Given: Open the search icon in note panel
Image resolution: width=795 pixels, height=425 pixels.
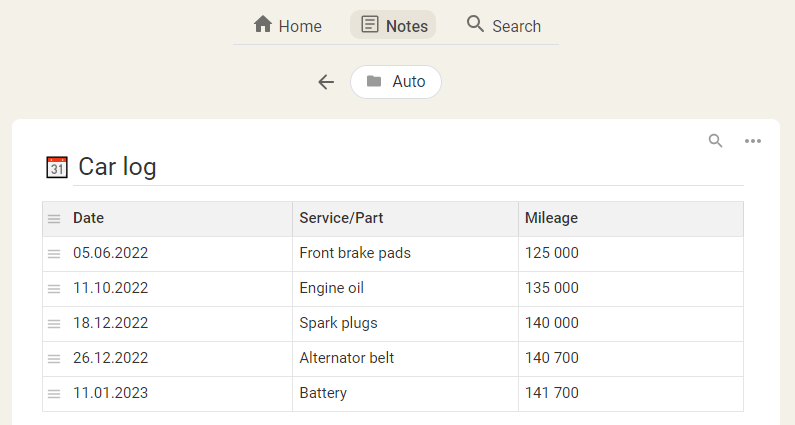Looking at the screenshot, I should 715,141.
